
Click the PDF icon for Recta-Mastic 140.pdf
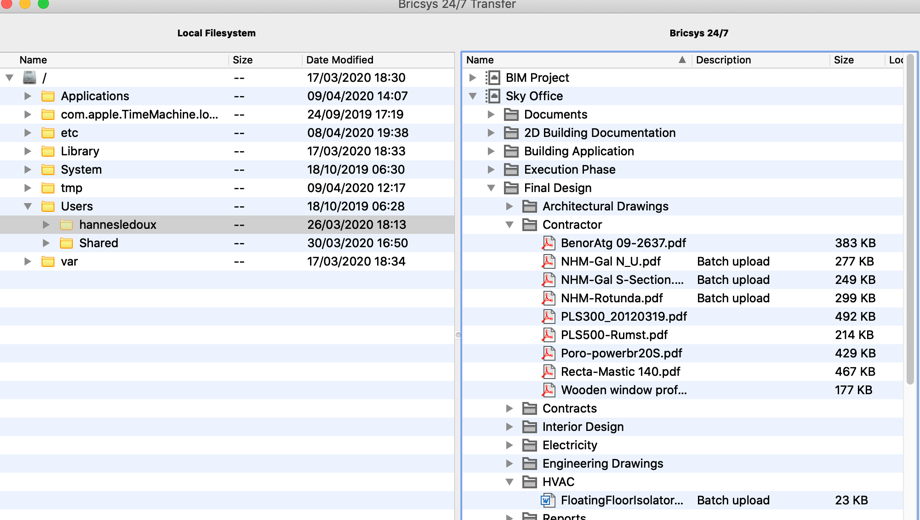tap(548, 372)
